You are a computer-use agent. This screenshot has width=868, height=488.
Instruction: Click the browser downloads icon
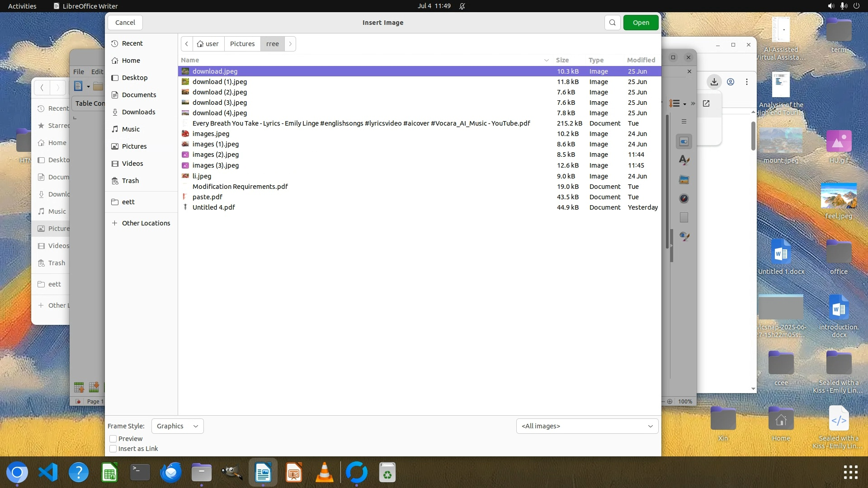click(714, 82)
